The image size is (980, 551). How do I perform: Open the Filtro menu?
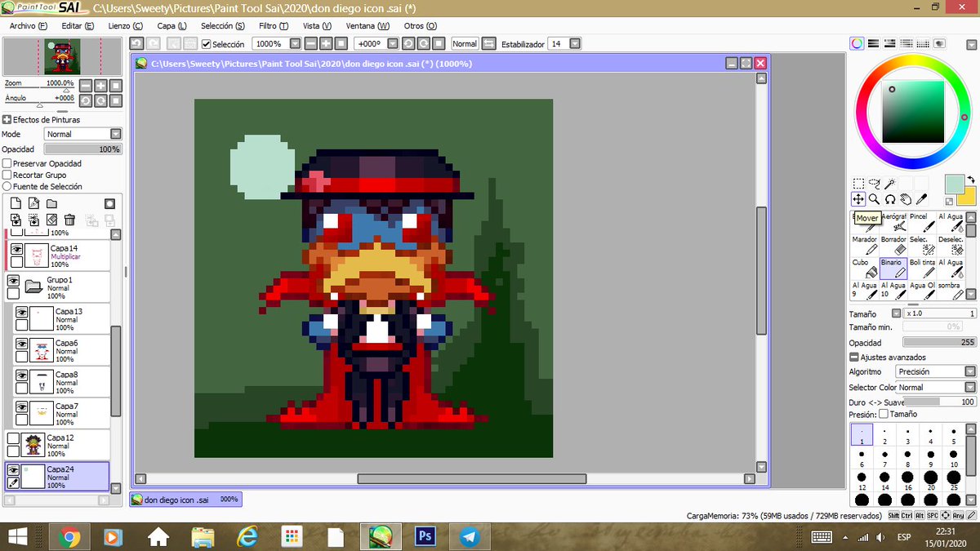pos(274,26)
